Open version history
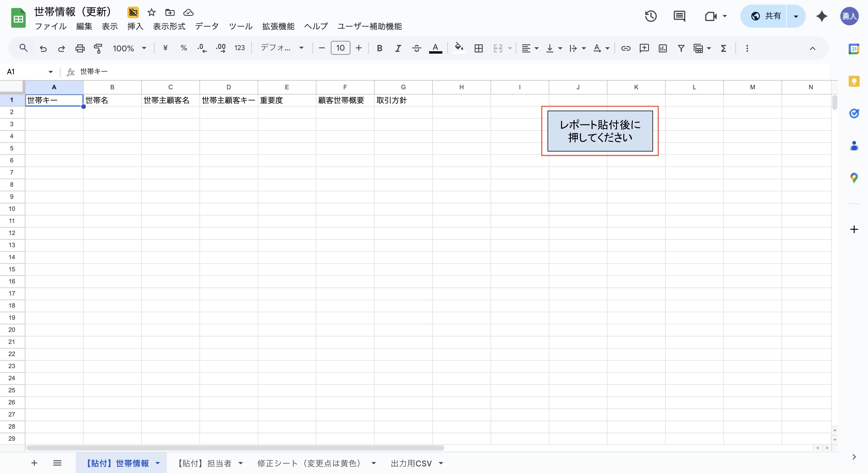868x473 pixels. coord(651,16)
